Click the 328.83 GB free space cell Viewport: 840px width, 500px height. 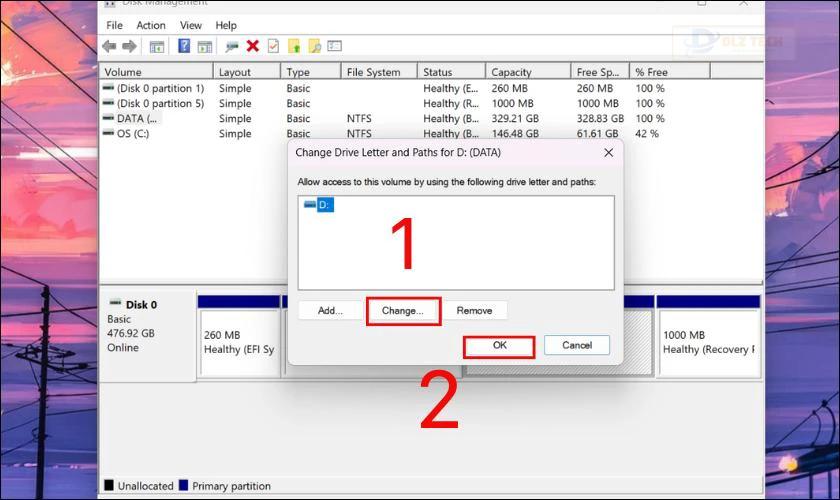tap(600, 118)
